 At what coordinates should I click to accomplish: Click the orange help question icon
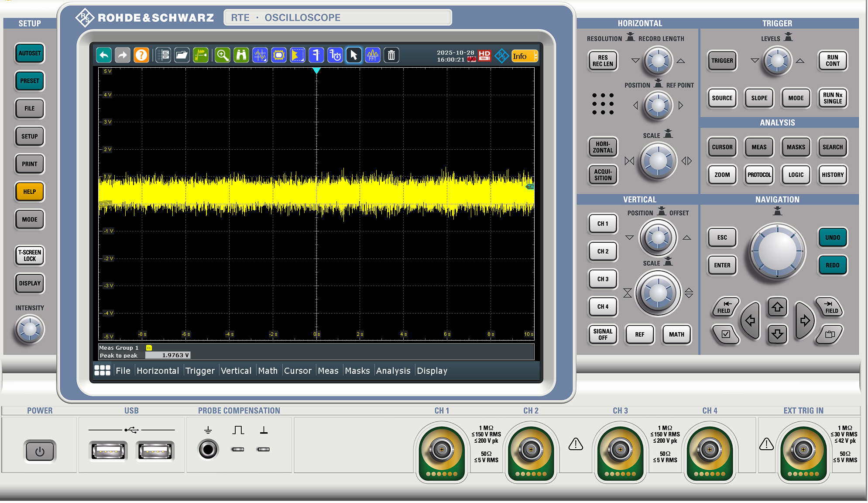[141, 55]
